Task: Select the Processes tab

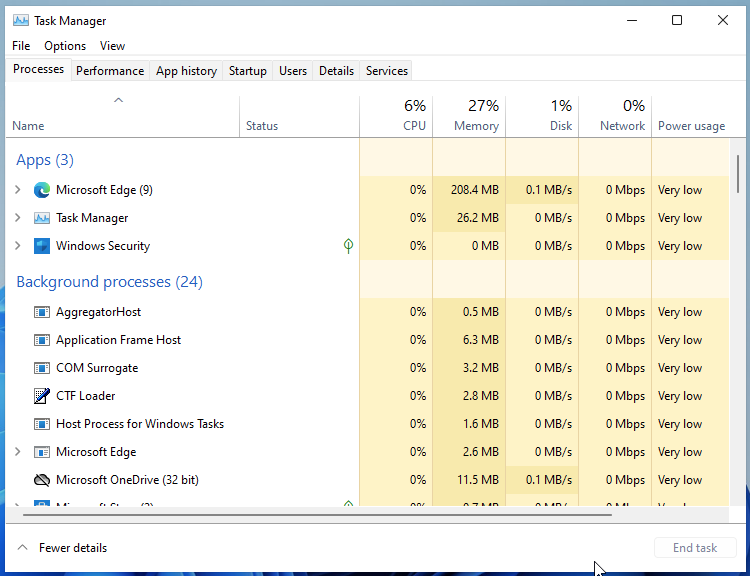Action: [x=38, y=69]
